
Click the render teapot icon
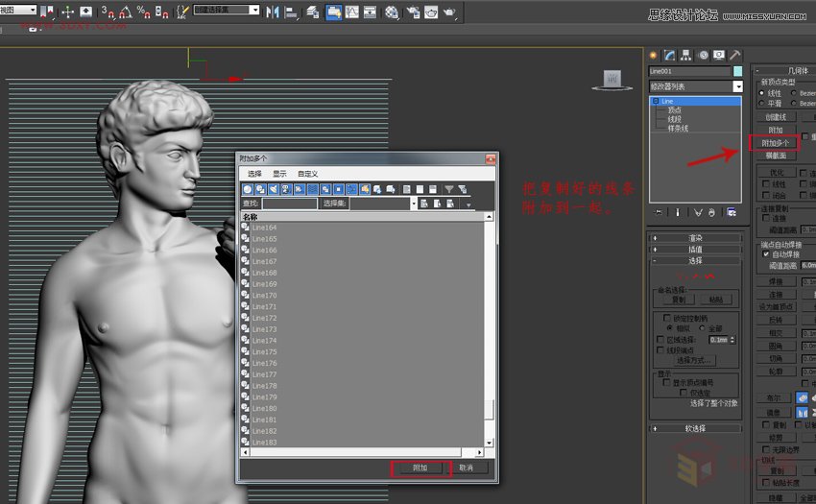[449, 12]
